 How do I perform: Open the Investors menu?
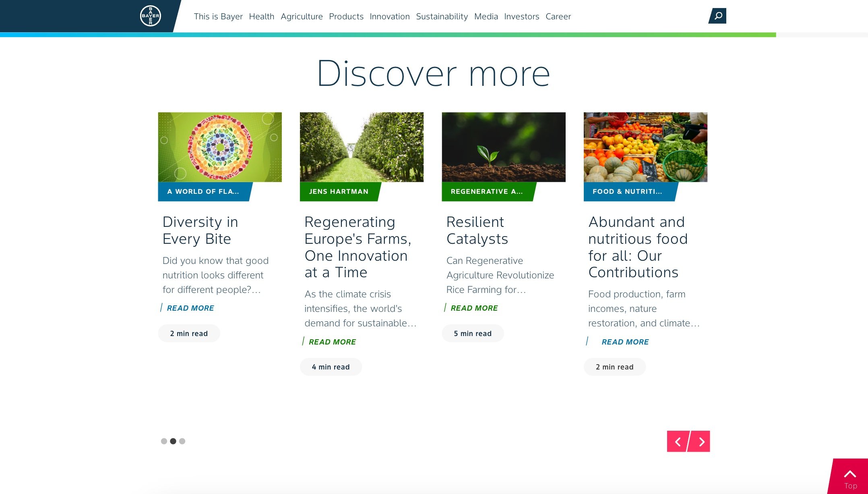click(522, 17)
